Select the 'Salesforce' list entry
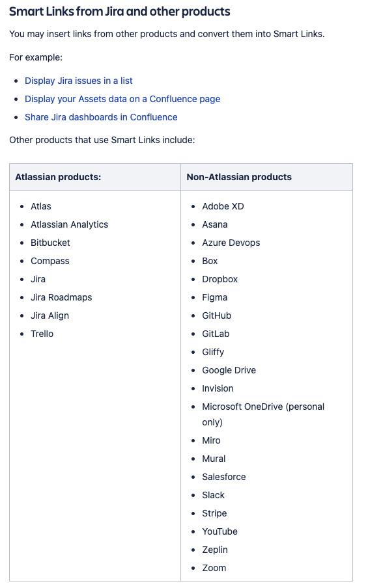This screenshot has height=588, width=368. pos(224,477)
